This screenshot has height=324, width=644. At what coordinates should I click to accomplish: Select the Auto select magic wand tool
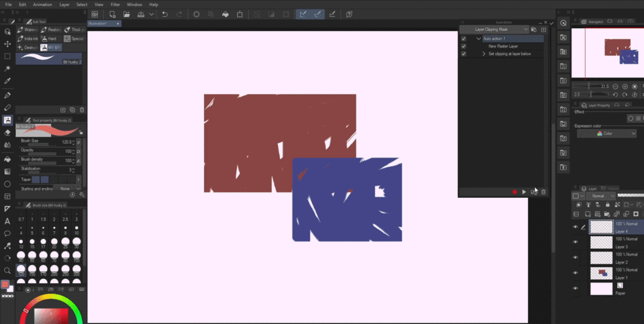pyautogui.click(x=7, y=68)
